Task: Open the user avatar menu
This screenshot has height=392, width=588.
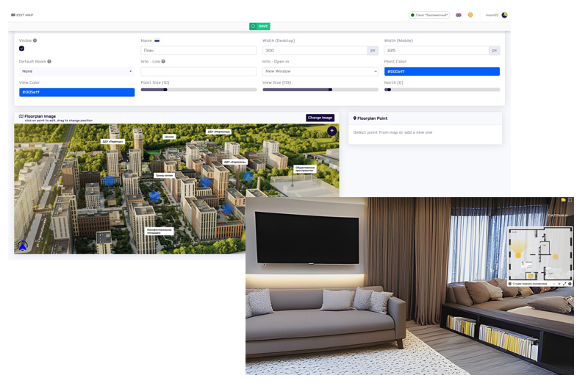Action: coord(505,15)
